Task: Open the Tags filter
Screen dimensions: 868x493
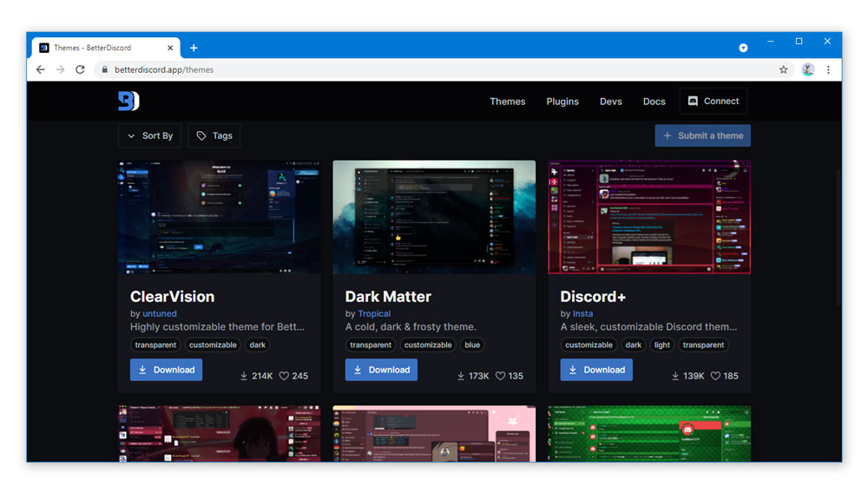Action: [x=214, y=135]
